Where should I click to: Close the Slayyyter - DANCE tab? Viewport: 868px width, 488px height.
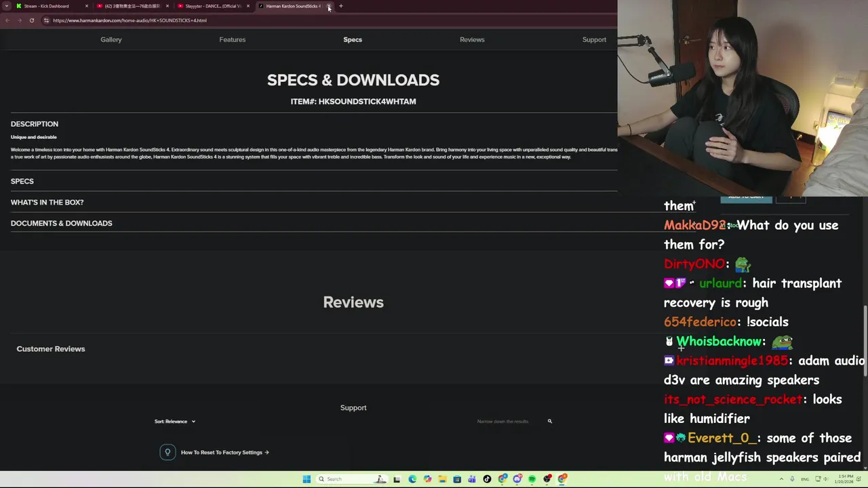248,6
